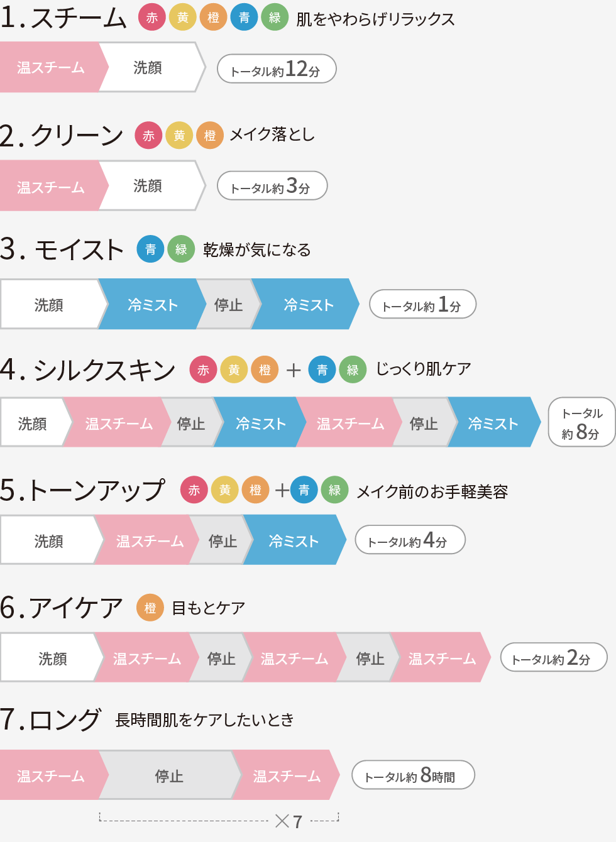The width and height of the screenshot is (616, 842).
Task: Click the トータル約3分 badge
Action: click(272, 186)
